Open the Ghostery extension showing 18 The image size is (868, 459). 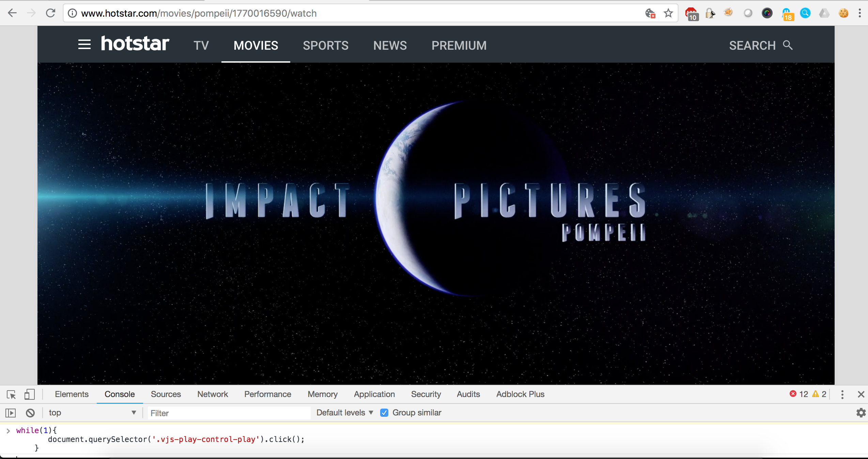(787, 14)
